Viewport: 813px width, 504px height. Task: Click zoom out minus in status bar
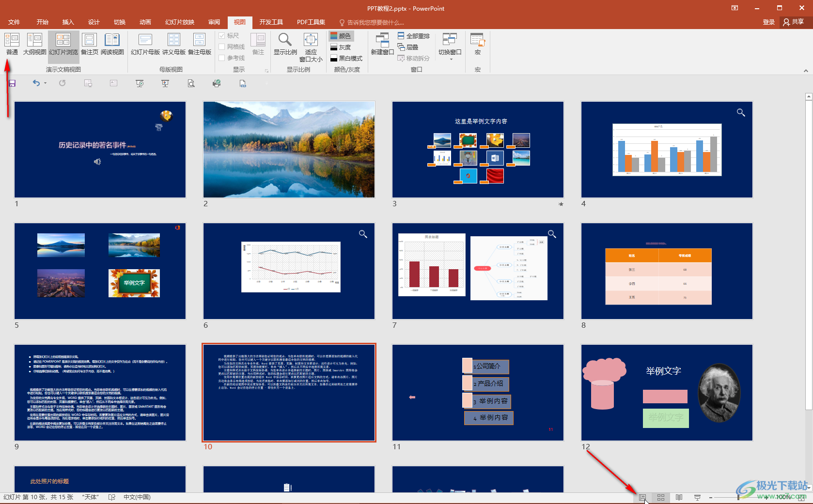711,498
